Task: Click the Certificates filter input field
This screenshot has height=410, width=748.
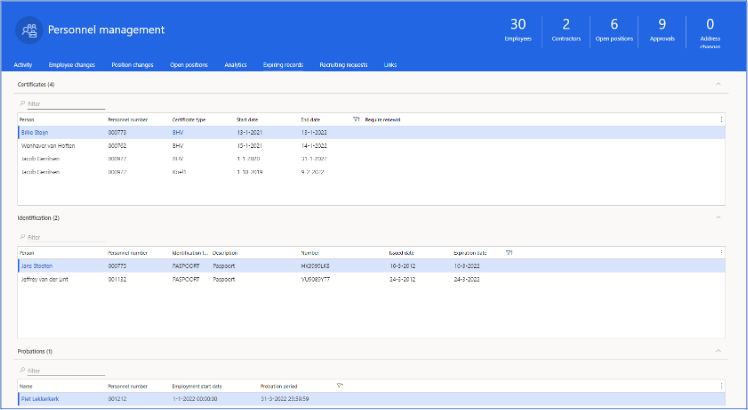Action: [x=66, y=104]
